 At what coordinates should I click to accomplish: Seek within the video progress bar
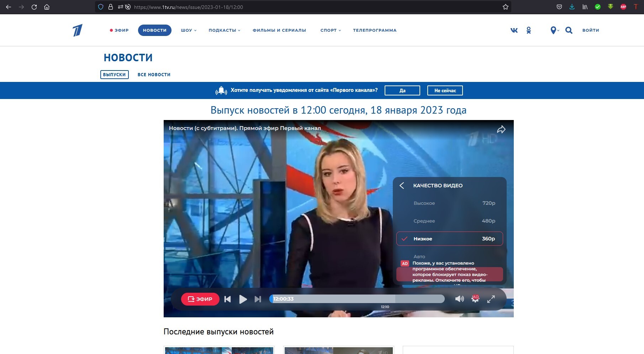pyautogui.click(x=357, y=299)
